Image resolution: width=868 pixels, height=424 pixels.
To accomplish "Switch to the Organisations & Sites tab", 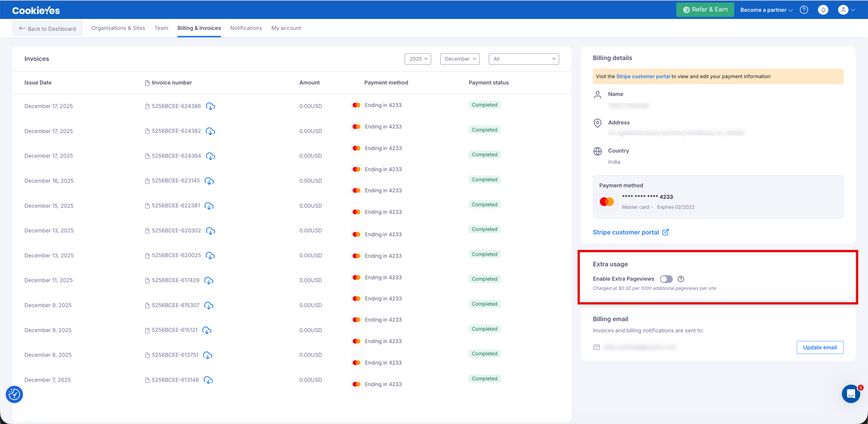I will (x=118, y=28).
